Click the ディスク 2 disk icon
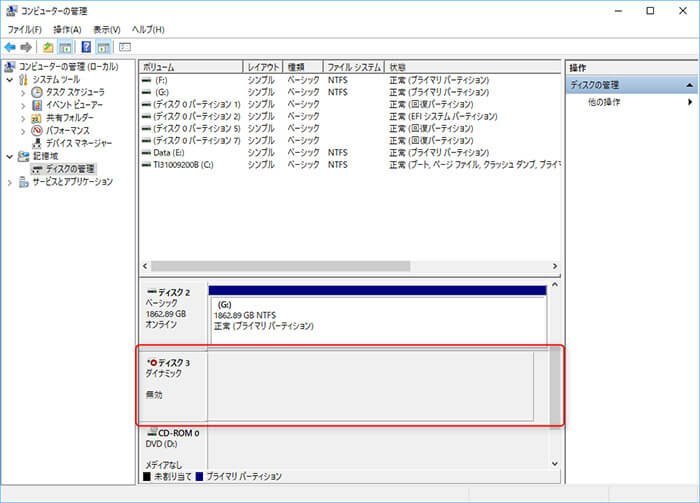The width and height of the screenshot is (700, 503). [152, 292]
